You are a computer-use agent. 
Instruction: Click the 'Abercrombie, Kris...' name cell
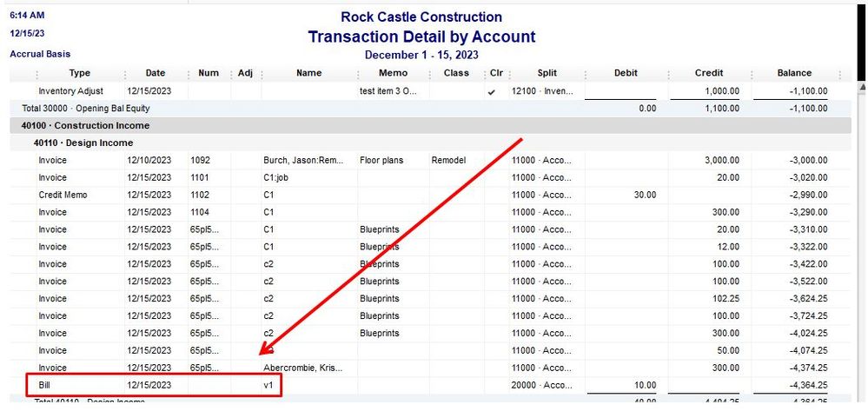303,368
